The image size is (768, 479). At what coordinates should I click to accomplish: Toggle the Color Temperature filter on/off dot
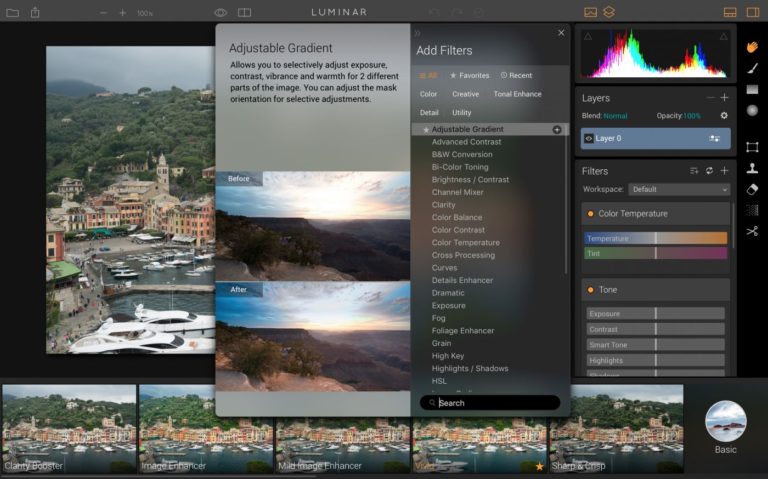pos(590,214)
